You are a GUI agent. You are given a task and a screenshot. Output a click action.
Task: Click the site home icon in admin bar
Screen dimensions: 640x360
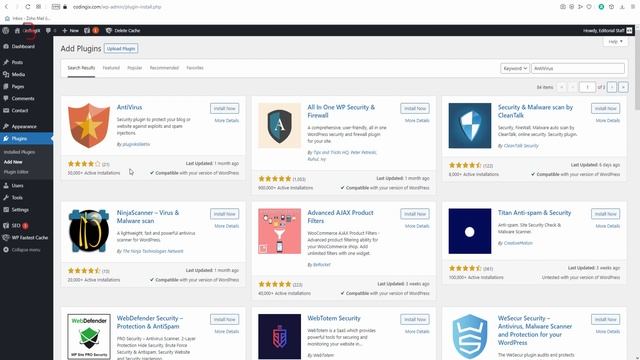coord(17,31)
